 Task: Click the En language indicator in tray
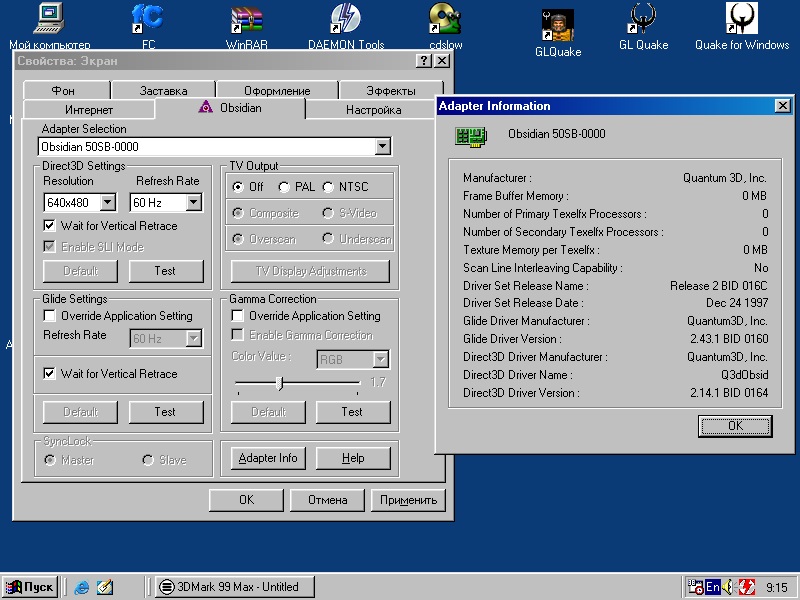tap(712, 587)
